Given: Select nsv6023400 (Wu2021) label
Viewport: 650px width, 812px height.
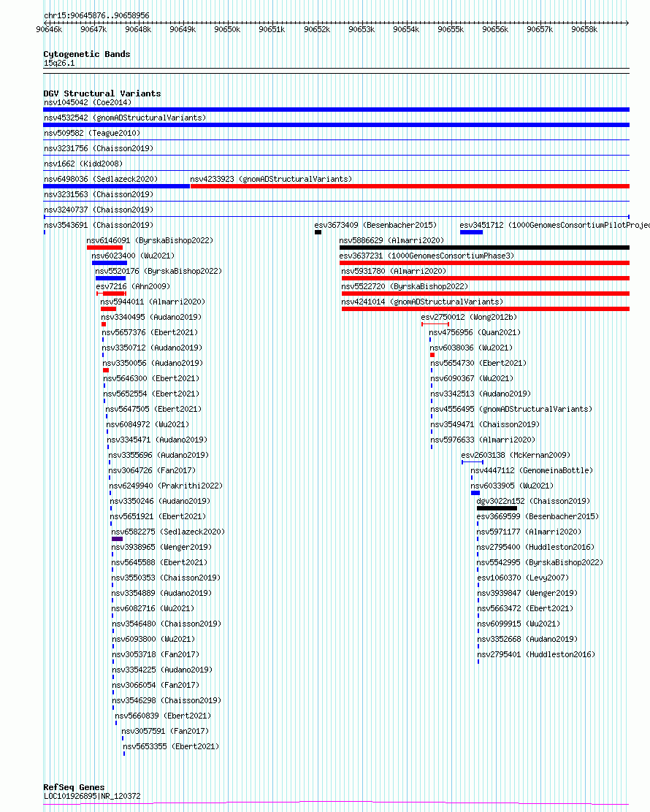Looking at the screenshot, I should (133, 256).
